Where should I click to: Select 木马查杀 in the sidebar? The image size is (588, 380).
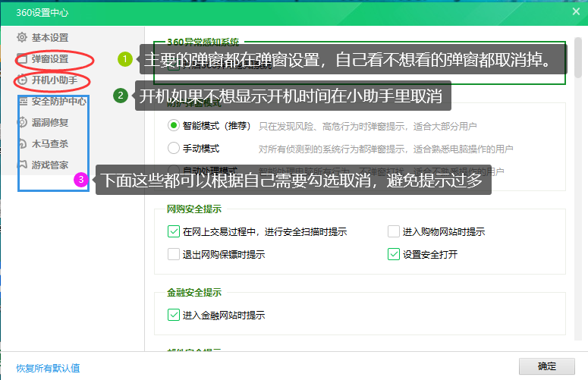(50, 143)
